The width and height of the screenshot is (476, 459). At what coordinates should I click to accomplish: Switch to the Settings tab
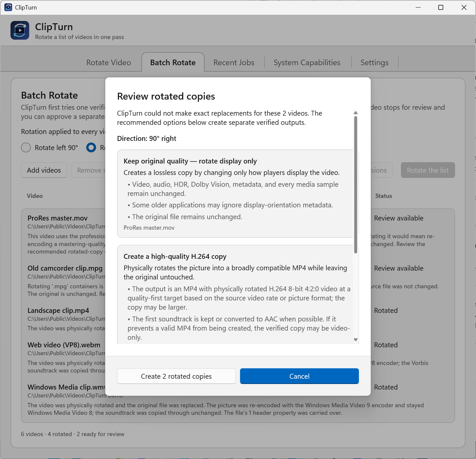coord(374,62)
